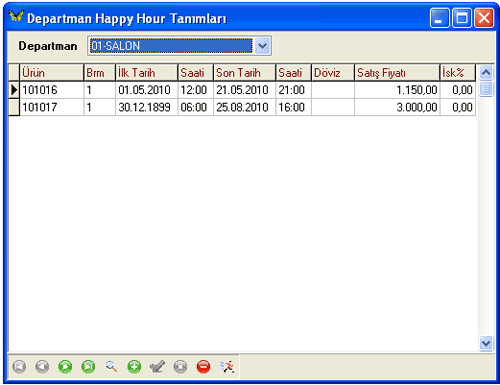Viewport: 500px width, 385px height.
Task: Click end date 21.05.2010
Action: point(244,90)
